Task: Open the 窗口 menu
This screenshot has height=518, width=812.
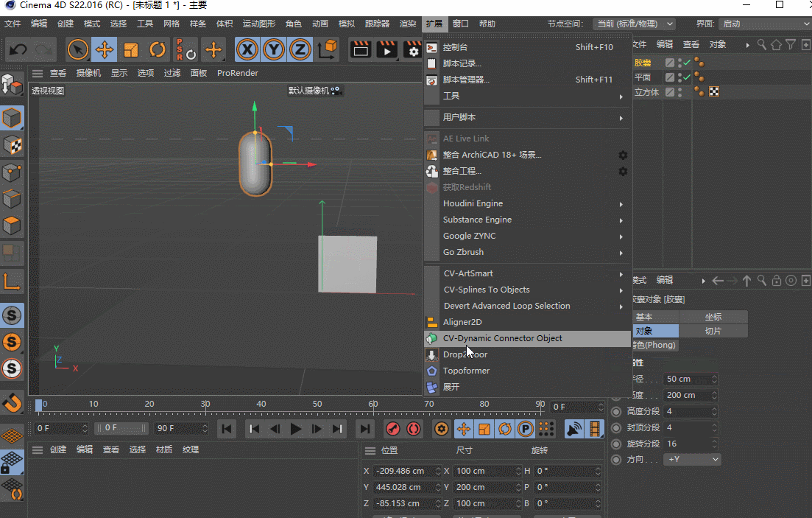Action: point(460,24)
